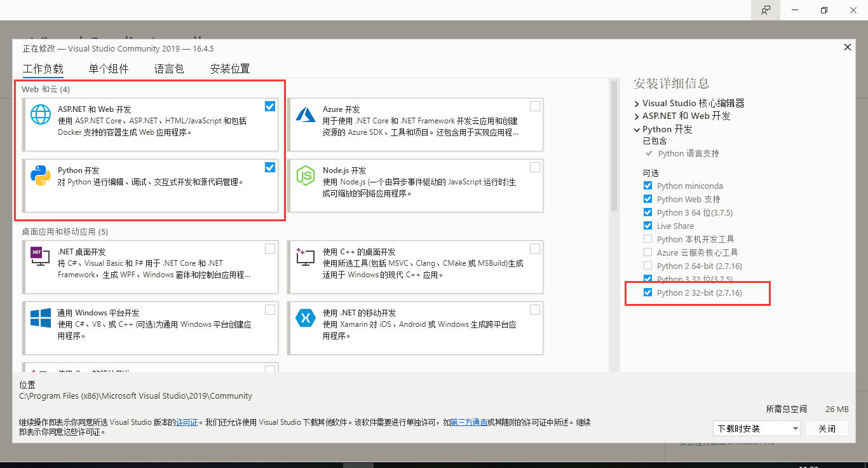
Task: Click the install path text under 位置
Action: [x=135, y=396]
